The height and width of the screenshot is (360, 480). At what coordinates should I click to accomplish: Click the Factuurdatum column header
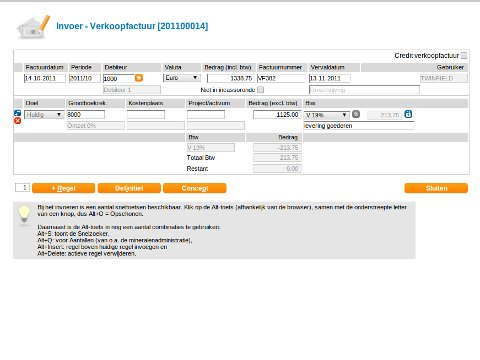point(45,67)
